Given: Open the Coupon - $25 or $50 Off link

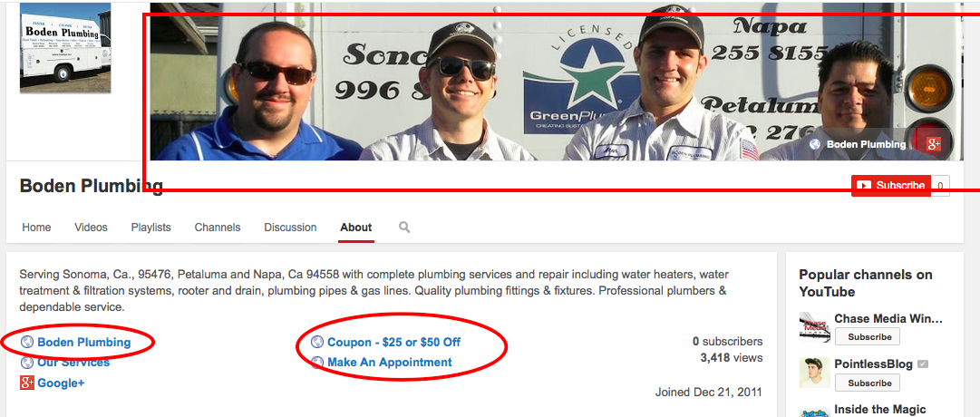Looking at the screenshot, I should click(393, 342).
